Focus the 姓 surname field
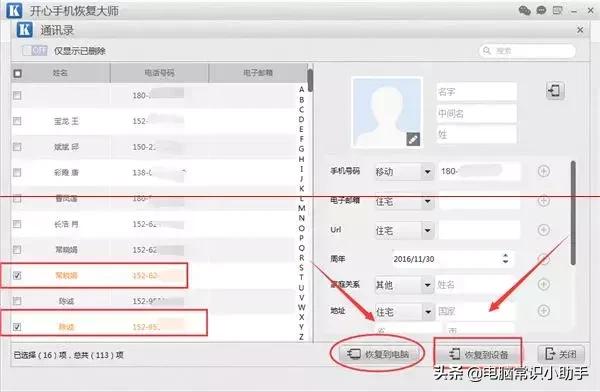Screen dimensions: 600x392 pyautogui.click(x=476, y=134)
